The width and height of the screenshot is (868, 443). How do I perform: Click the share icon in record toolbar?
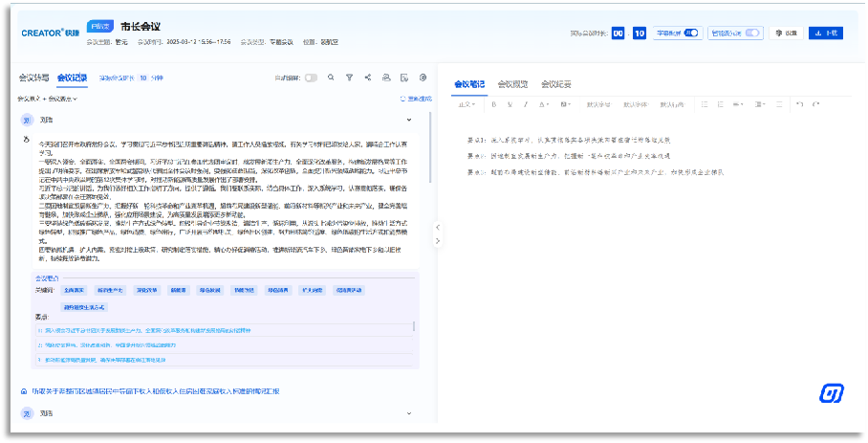367,78
